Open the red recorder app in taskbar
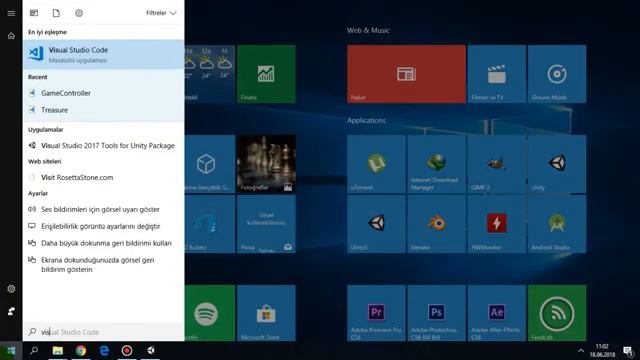Screen dimensions: 640x360 [127, 351]
